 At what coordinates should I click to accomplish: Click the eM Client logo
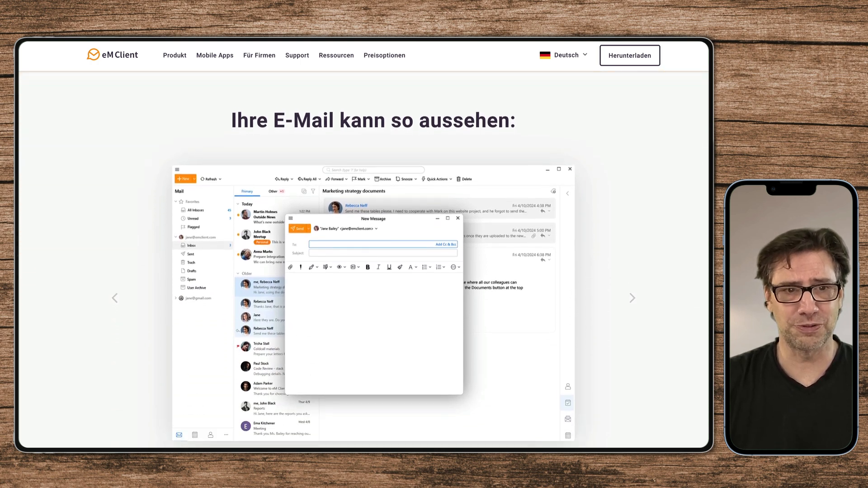[112, 55]
